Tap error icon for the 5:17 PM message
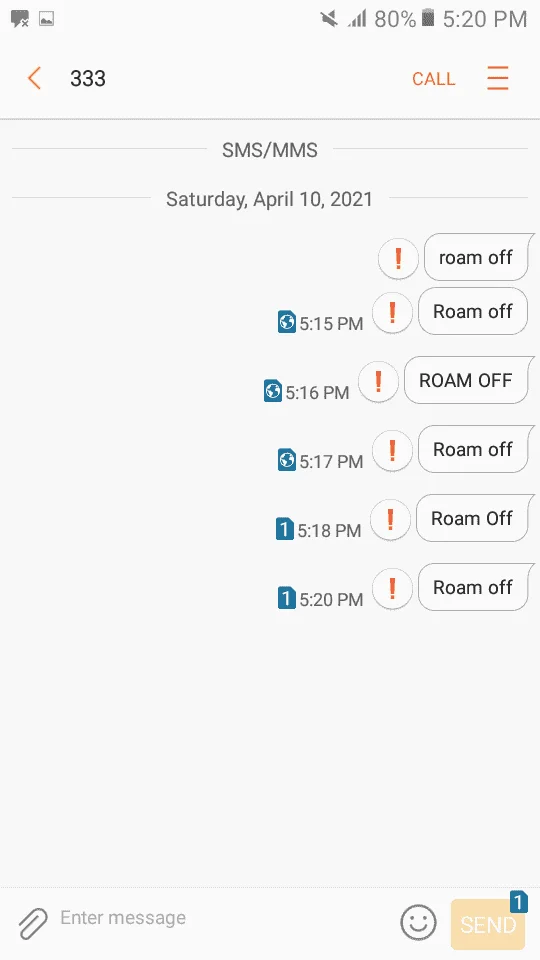Viewport: 540px width, 960px height. coord(392,450)
